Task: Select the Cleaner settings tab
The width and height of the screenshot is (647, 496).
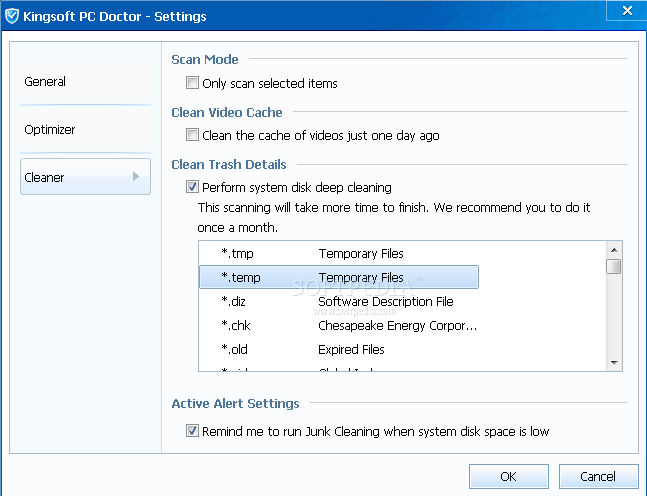Action: pos(85,177)
